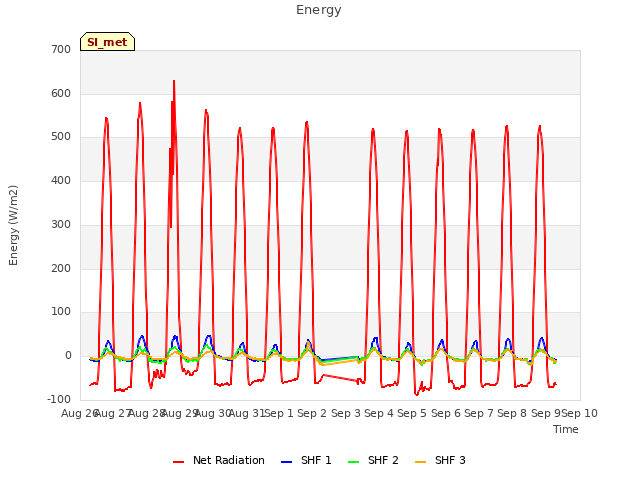
Task: Click the 100 y-axis tick label
Action: click(x=61, y=312)
